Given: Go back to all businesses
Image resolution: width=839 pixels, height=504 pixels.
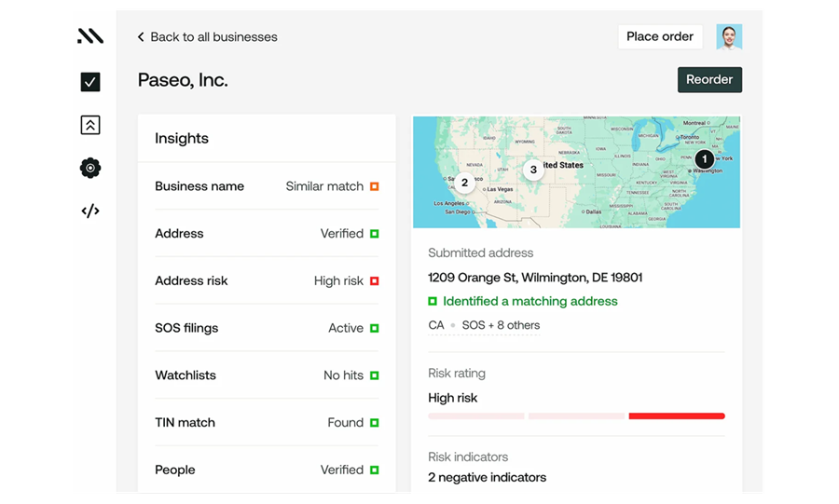Looking at the screenshot, I should tap(213, 37).
